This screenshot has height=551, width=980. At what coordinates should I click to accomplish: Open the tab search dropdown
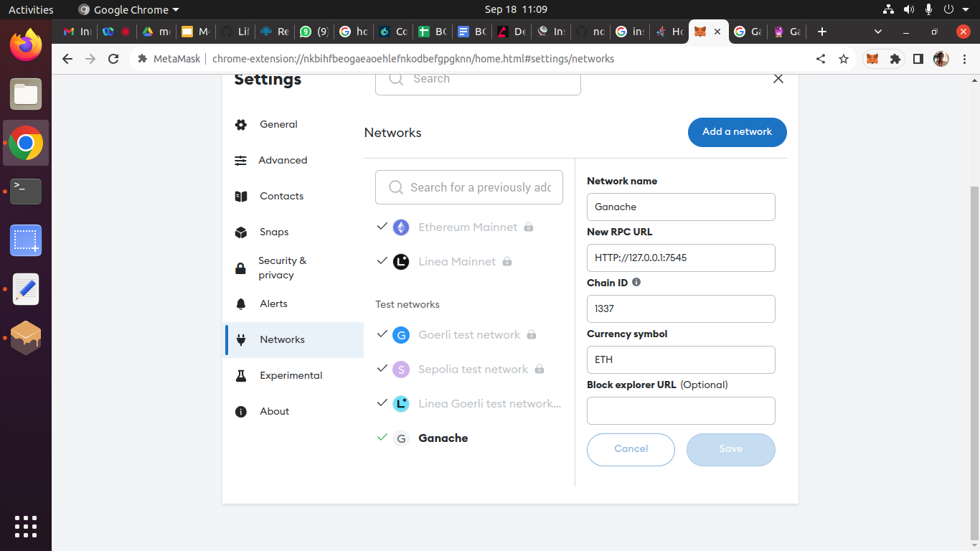pyautogui.click(x=878, y=32)
